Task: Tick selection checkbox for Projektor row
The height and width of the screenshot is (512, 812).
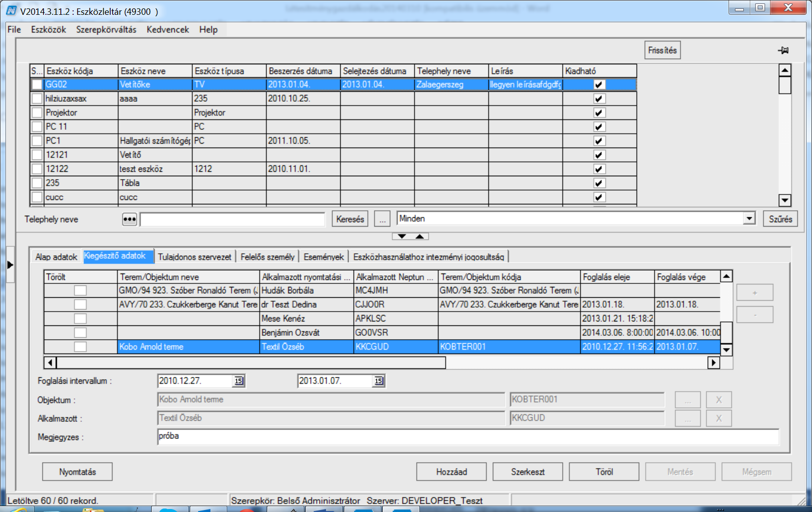Action: (37, 113)
